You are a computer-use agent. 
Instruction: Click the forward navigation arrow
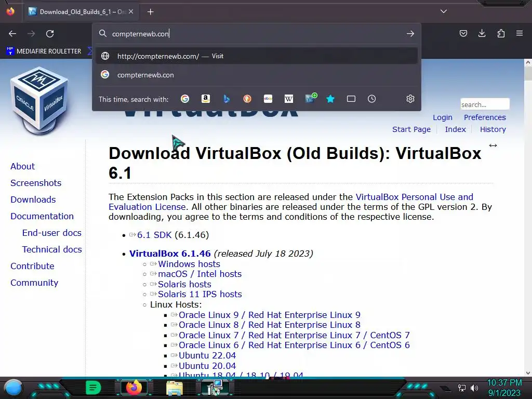31,34
